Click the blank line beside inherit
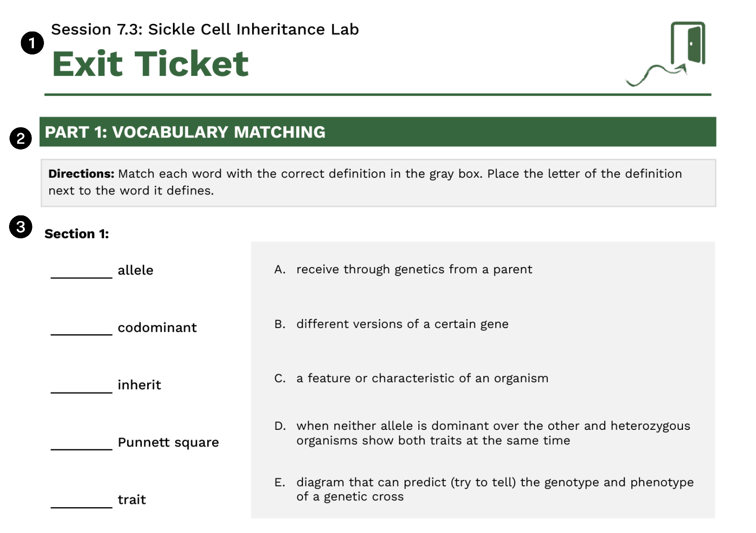 tap(81, 392)
